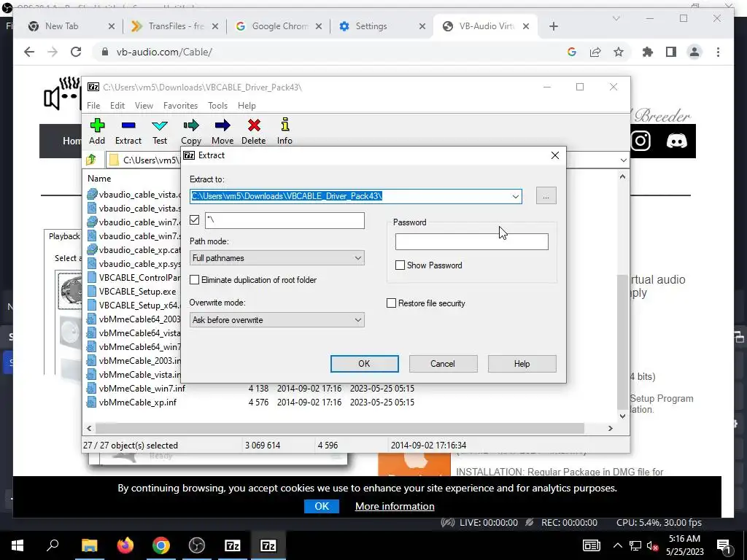Open the Favorites menu in 7-Zip
Viewport: 747px width, 560px height.
pos(180,105)
